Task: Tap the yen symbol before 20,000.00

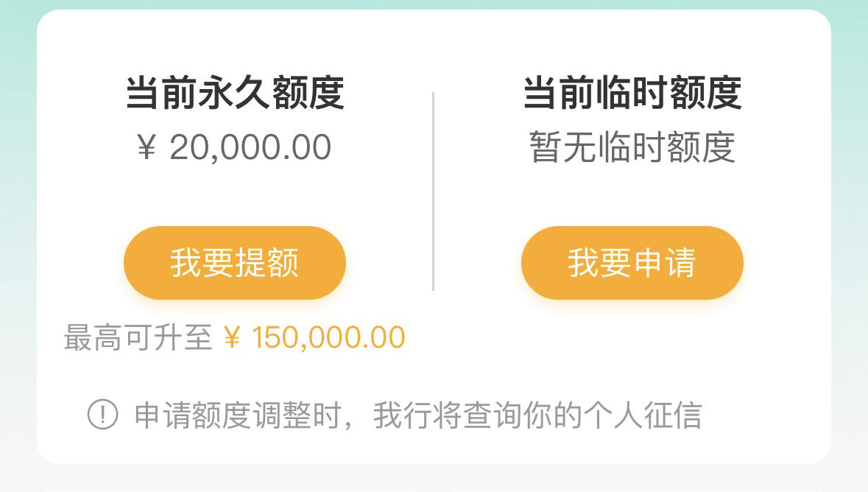Action: 147,148
